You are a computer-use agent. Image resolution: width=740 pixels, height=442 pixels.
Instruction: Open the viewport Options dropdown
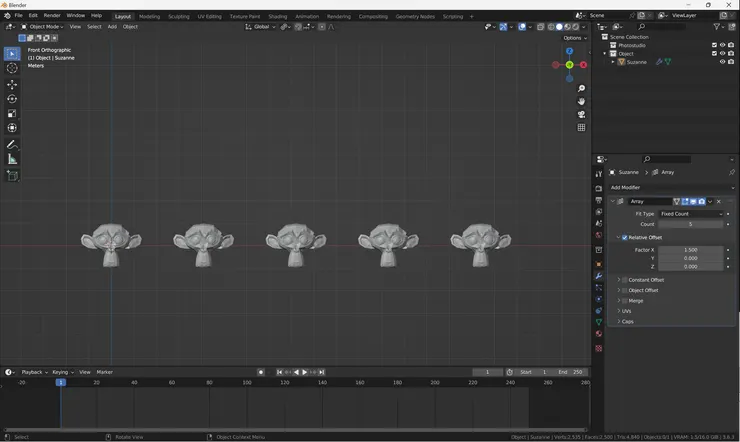pyautogui.click(x=575, y=38)
